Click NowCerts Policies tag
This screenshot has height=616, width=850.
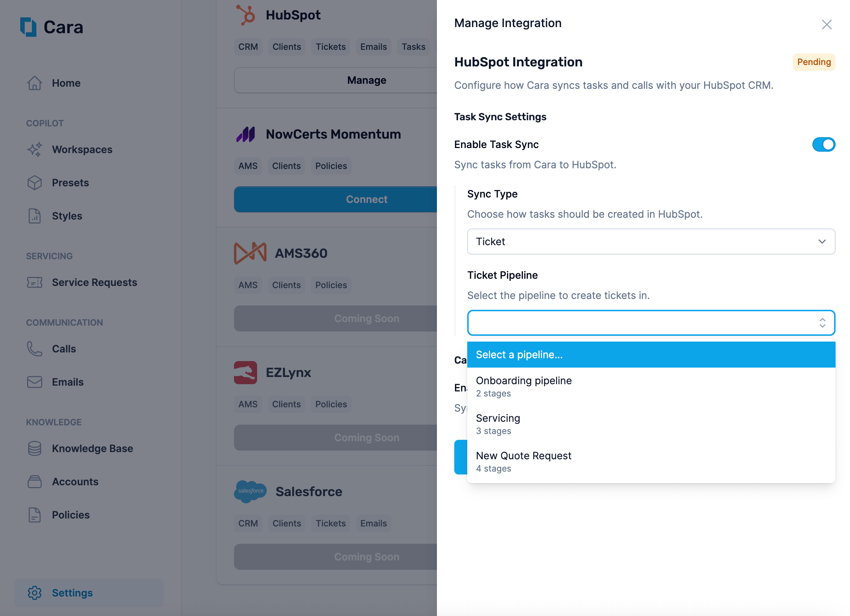[331, 166]
